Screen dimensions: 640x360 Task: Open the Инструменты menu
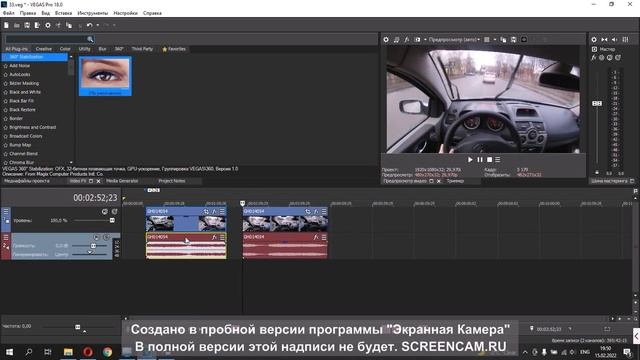tap(93, 13)
